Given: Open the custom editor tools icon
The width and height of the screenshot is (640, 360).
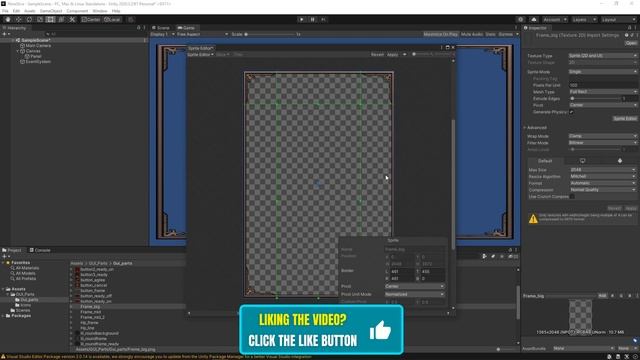Looking at the screenshot, I should click(x=72, y=20).
